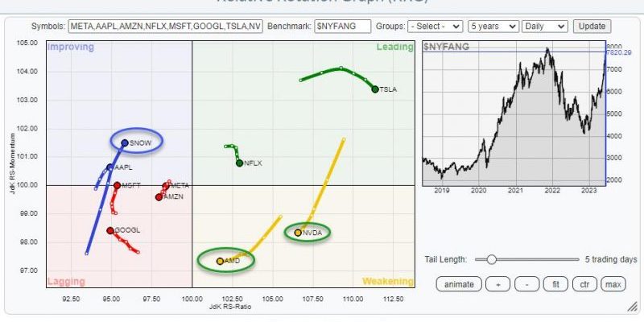Click the Update button
Screen dimensions: 644x322
(x=592, y=27)
